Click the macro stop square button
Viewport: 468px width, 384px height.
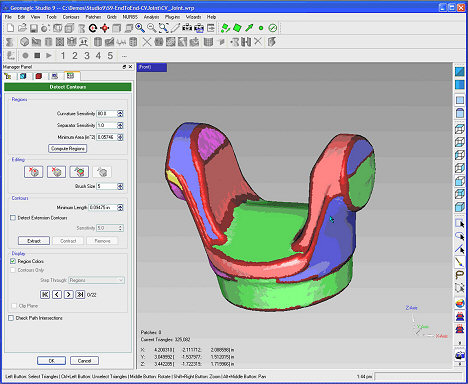tap(37, 55)
